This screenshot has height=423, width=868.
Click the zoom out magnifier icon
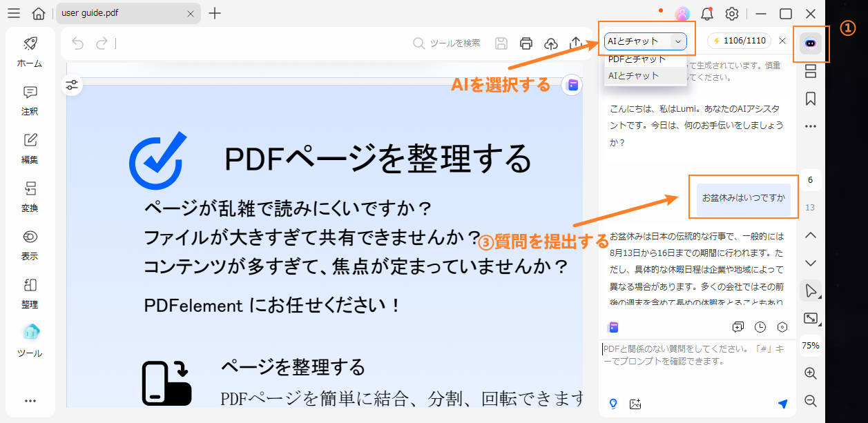[x=811, y=401]
